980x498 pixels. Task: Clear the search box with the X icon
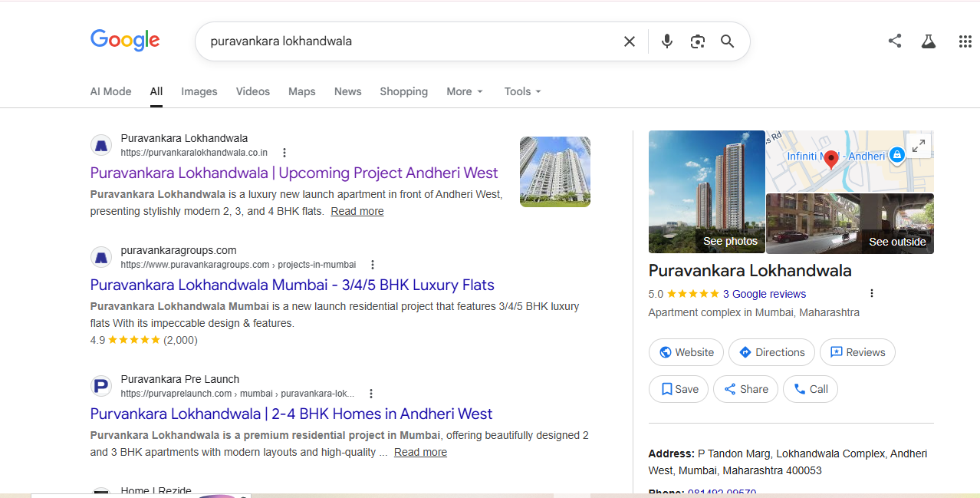pos(630,41)
